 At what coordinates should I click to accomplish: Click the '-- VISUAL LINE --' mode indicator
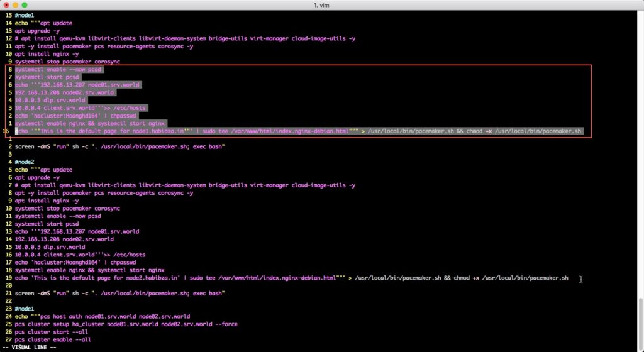coord(29,348)
